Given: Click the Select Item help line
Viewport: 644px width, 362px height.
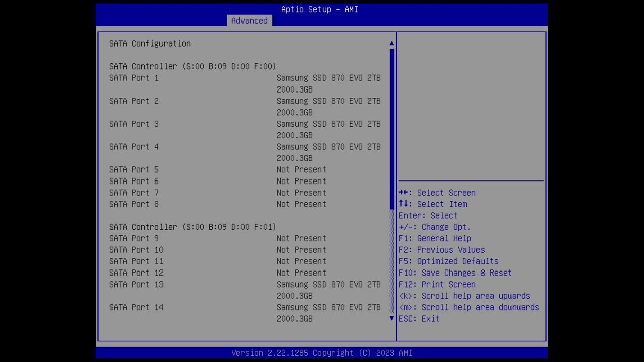Looking at the screenshot, I should (433, 204).
